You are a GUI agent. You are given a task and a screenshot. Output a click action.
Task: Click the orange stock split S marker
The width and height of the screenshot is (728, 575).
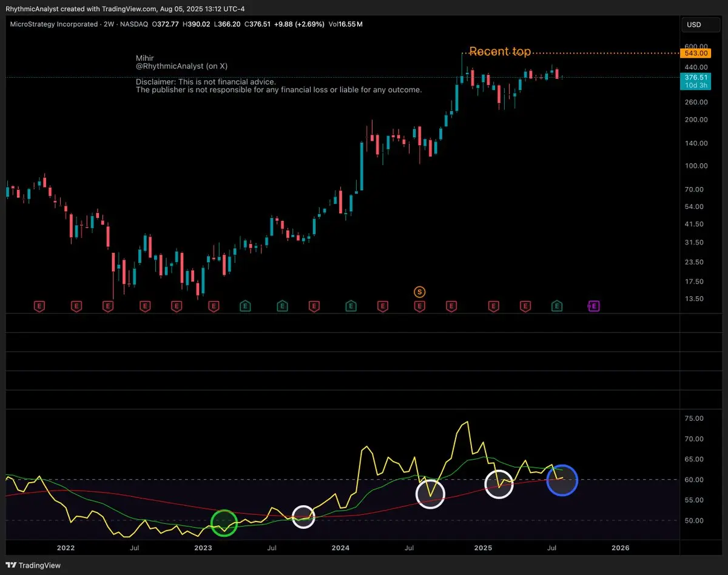click(x=419, y=292)
